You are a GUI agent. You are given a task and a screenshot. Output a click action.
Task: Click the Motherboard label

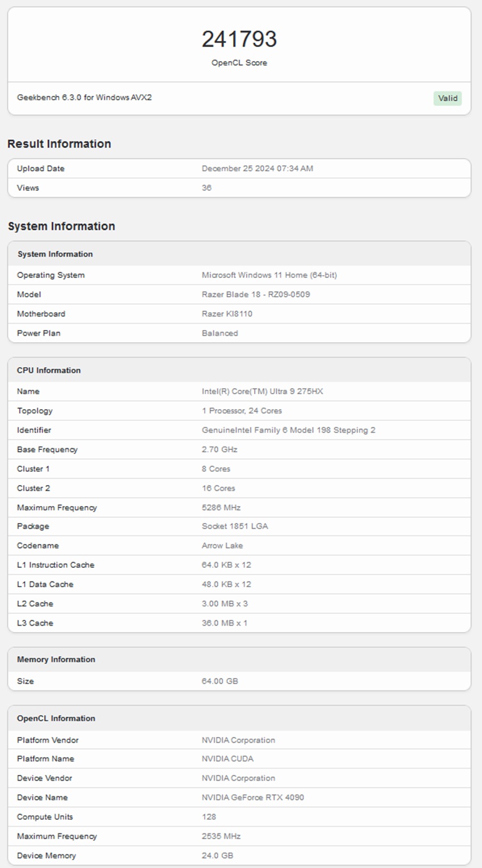point(41,314)
